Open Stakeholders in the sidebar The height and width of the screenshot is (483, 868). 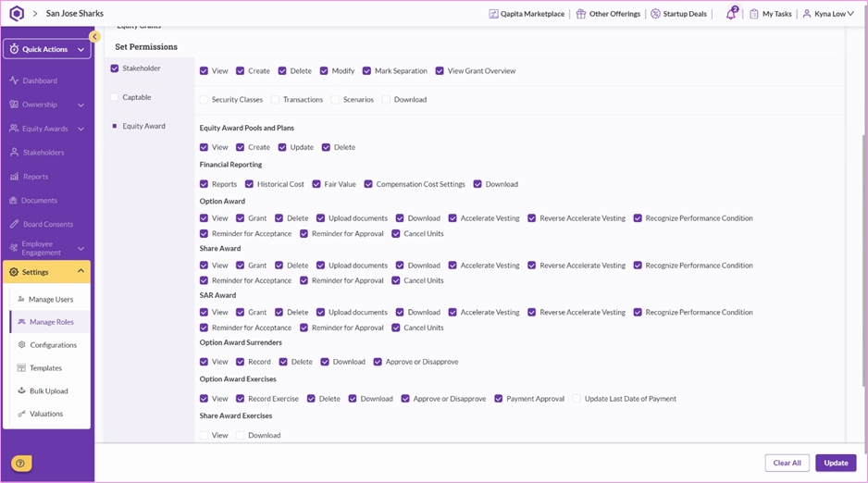click(43, 152)
